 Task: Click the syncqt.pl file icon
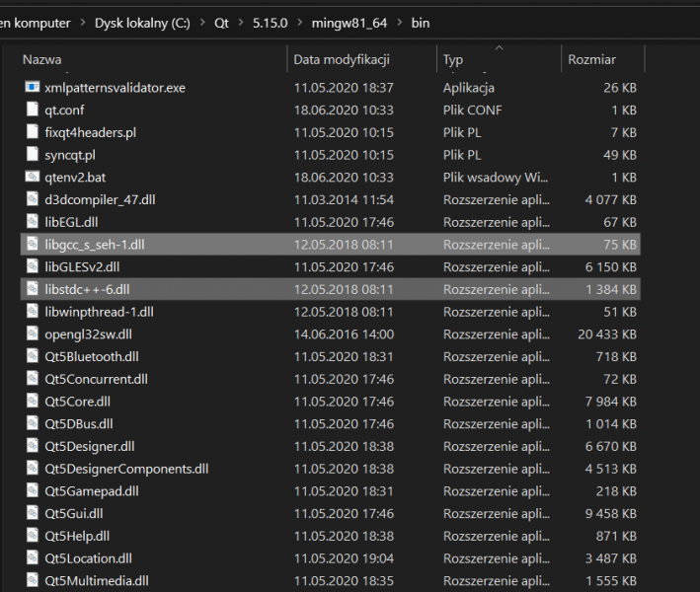33,155
